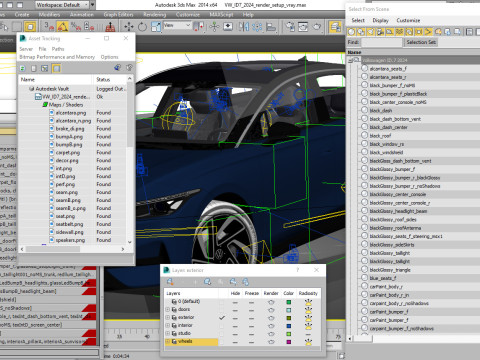Make the doors layer current
The width and height of the screenshot is (480, 360).
[222, 310]
